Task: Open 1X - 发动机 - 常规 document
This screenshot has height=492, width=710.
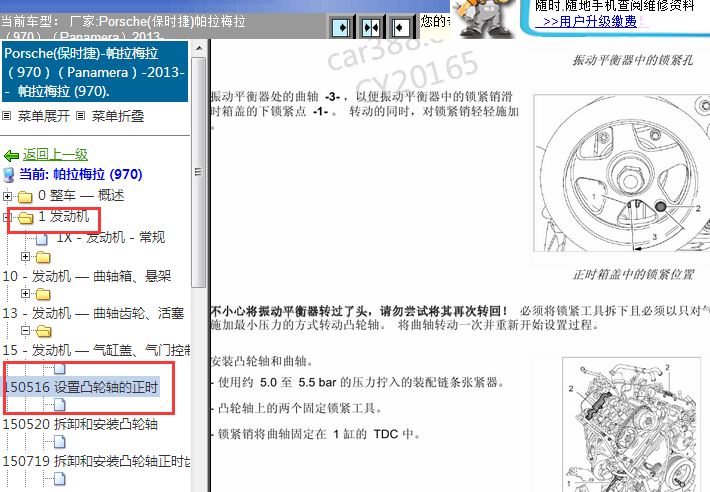Action: (x=110, y=237)
